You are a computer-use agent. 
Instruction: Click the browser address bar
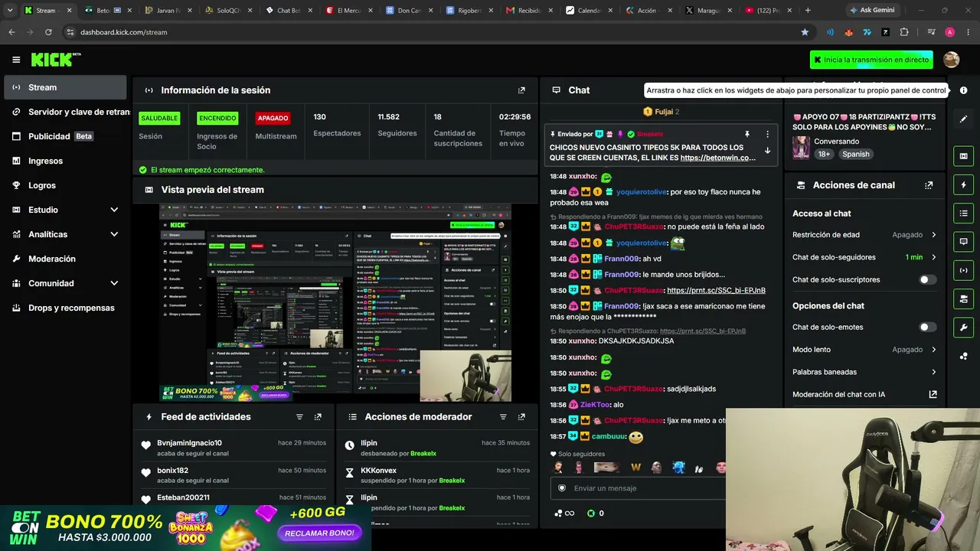pyautogui.click(x=429, y=32)
